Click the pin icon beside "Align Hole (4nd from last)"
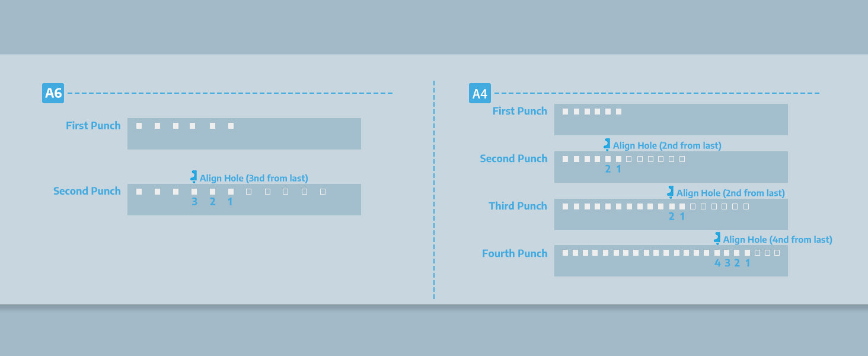Screen dimensions: 868x356 click(x=717, y=239)
